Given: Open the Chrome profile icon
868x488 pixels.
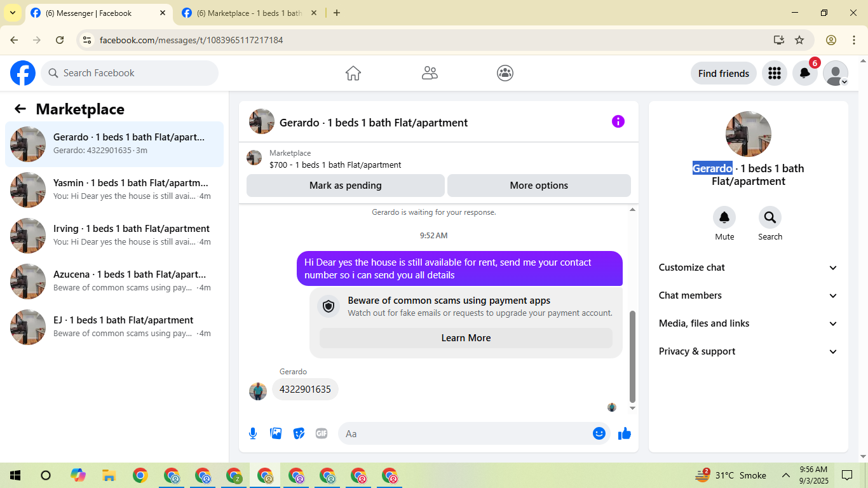Looking at the screenshot, I should tap(831, 40).
